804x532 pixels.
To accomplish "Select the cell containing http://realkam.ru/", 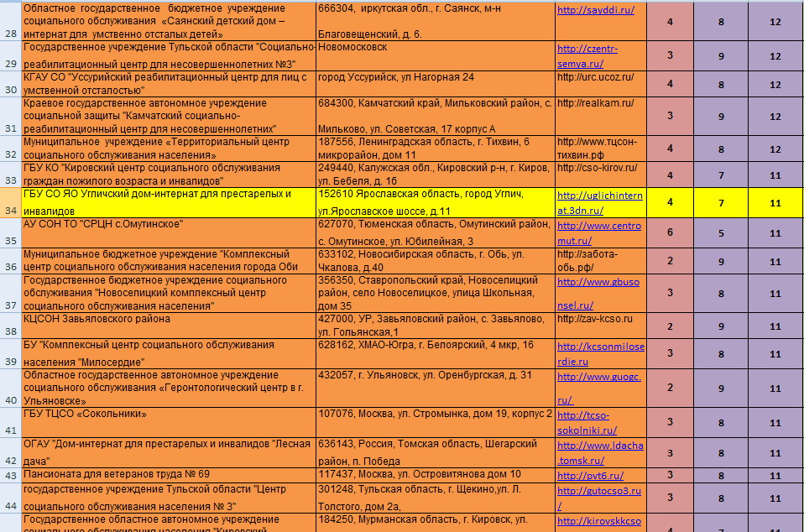I will pos(600,117).
